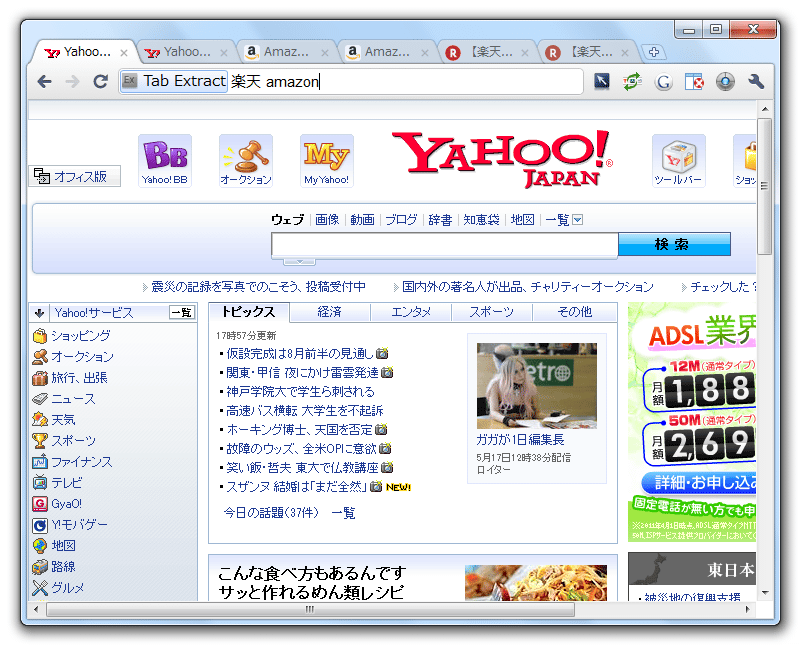Open the めん類レシピ food photo thumbnail

pos(536,583)
